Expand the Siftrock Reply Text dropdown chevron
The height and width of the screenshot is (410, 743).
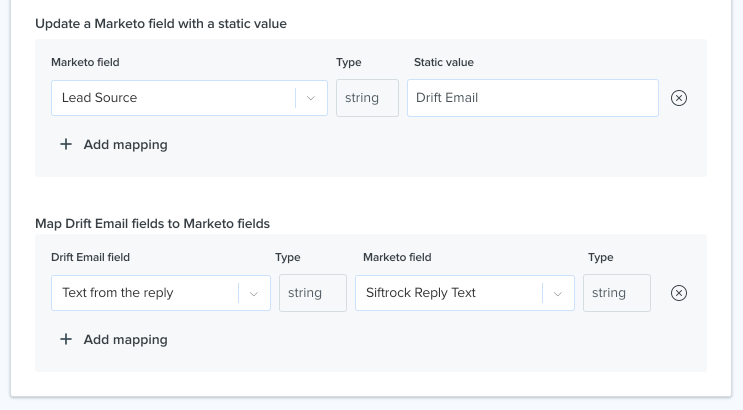coord(558,293)
